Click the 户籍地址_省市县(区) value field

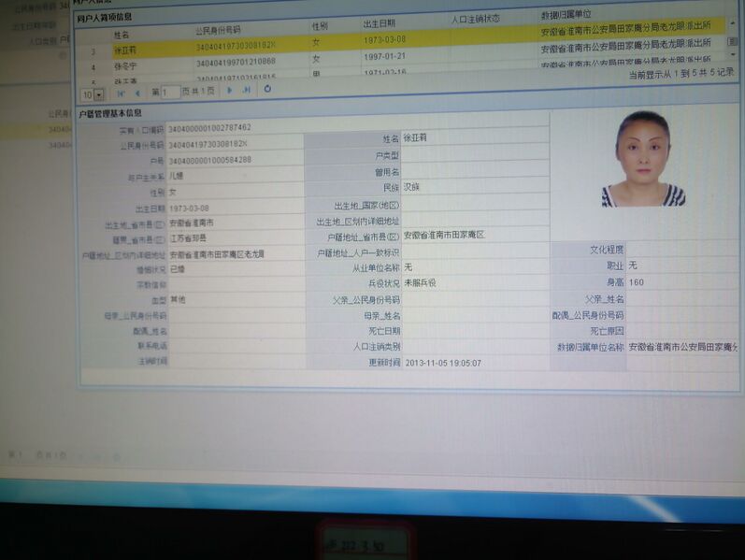(476, 236)
